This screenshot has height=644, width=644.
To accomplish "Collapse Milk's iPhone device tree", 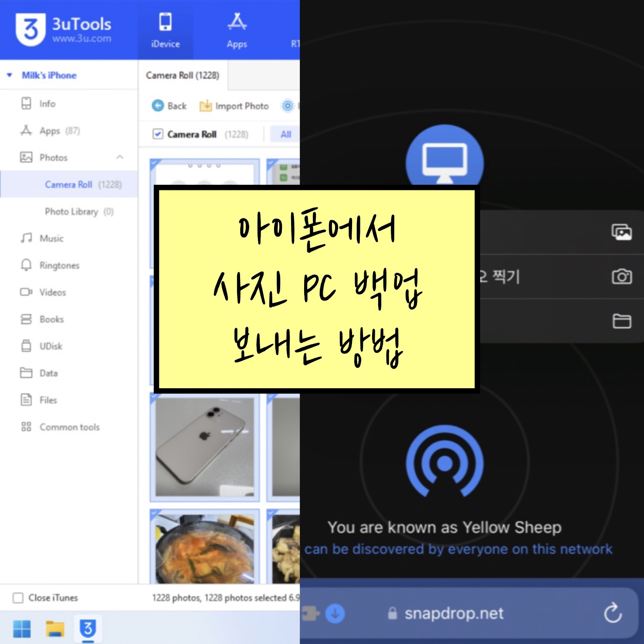I will coord(10,75).
